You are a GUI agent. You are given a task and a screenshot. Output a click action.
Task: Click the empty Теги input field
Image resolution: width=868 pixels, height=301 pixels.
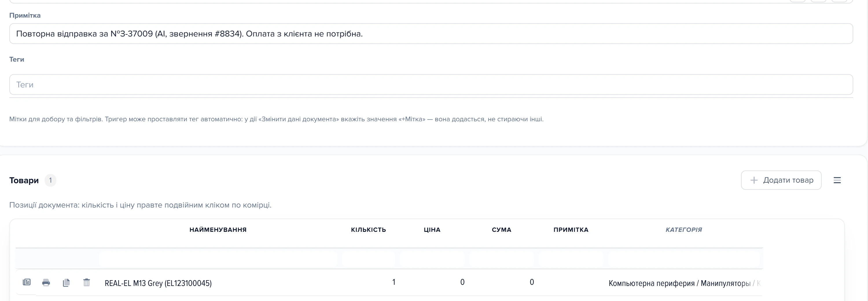[431, 85]
